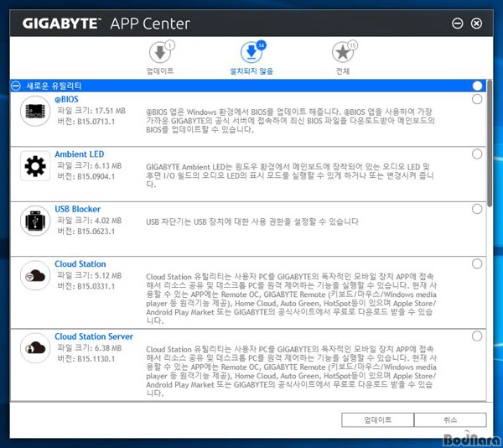503x448 pixels.
Task: Select all in 새로운 유틸리티 header radio
Action: pyautogui.click(x=477, y=86)
